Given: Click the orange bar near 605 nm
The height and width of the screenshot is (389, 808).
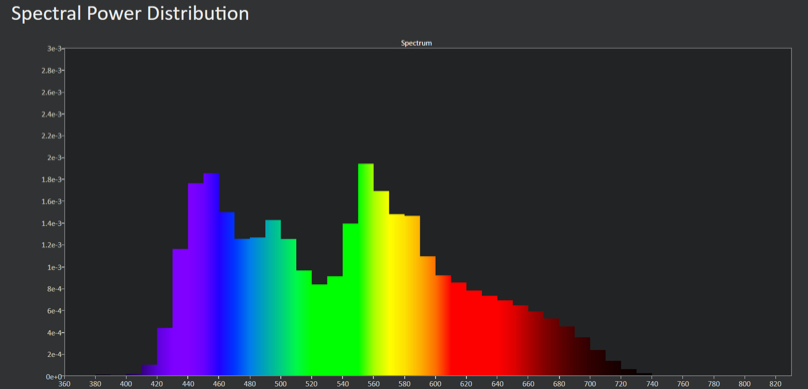Looking at the screenshot, I should click(x=443, y=325).
